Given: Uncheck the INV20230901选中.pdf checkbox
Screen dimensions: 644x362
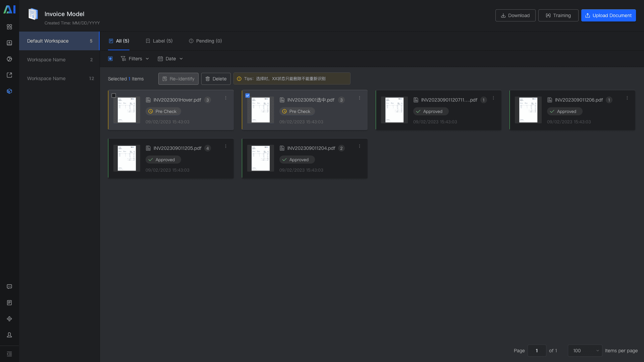Looking at the screenshot, I should pyautogui.click(x=248, y=96).
